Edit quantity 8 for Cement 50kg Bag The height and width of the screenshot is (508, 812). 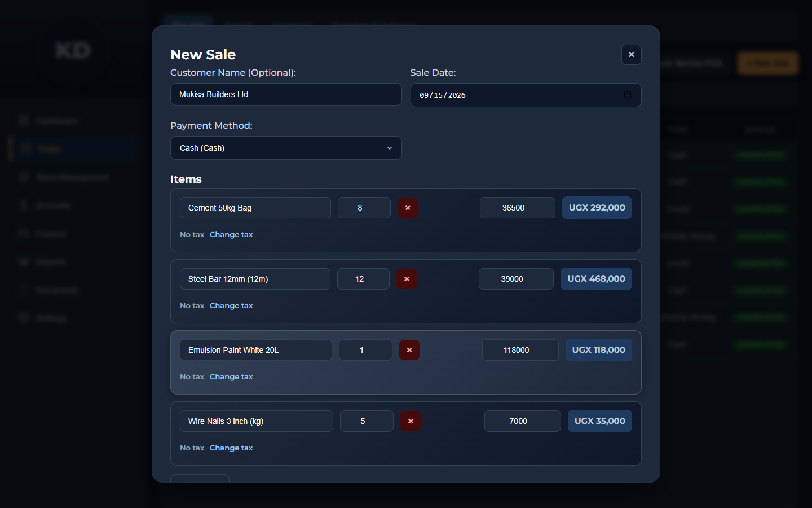pyautogui.click(x=364, y=208)
